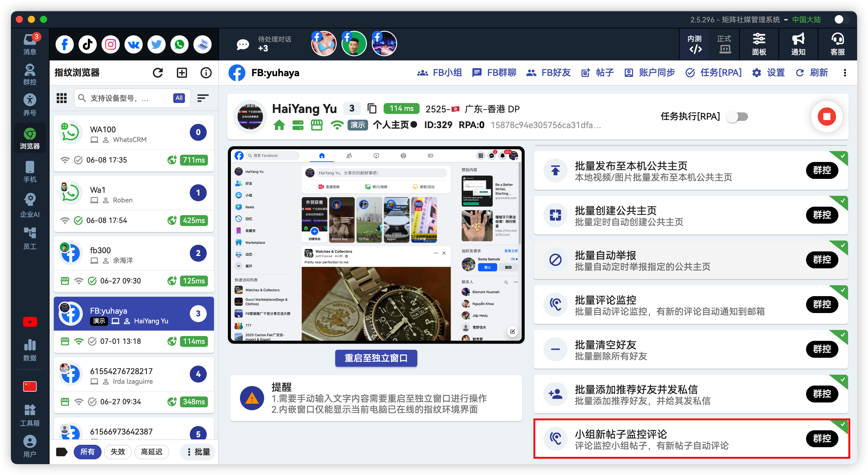This screenshot has height=475, width=868.
Task: Refresh the fingerprint browser list
Action: pos(158,73)
